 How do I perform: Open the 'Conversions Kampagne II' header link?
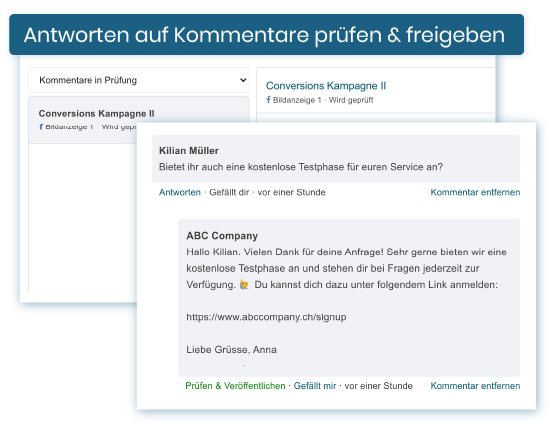coord(326,86)
